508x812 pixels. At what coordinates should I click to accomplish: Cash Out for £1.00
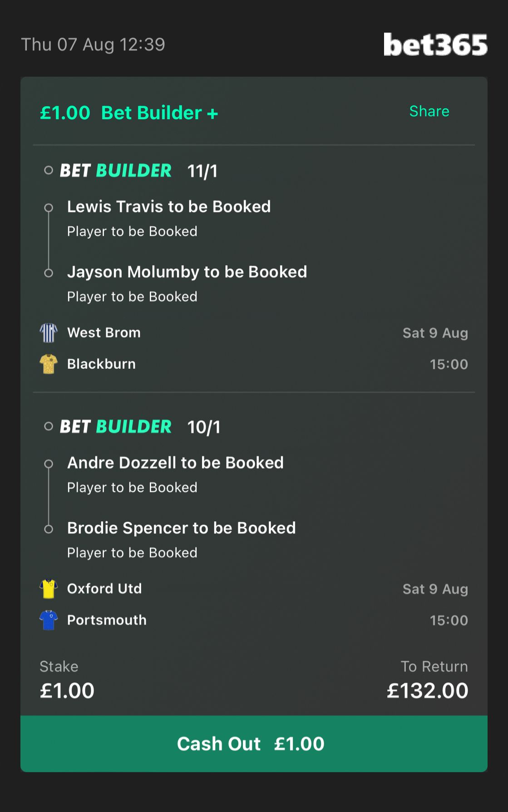coord(254,744)
